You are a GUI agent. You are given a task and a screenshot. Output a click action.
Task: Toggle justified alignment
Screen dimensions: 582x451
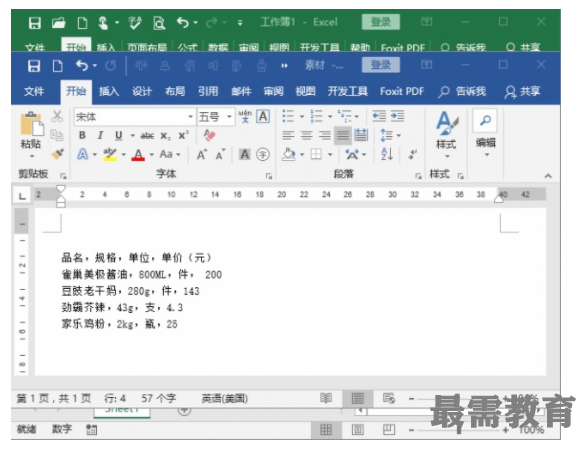[343, 135]
